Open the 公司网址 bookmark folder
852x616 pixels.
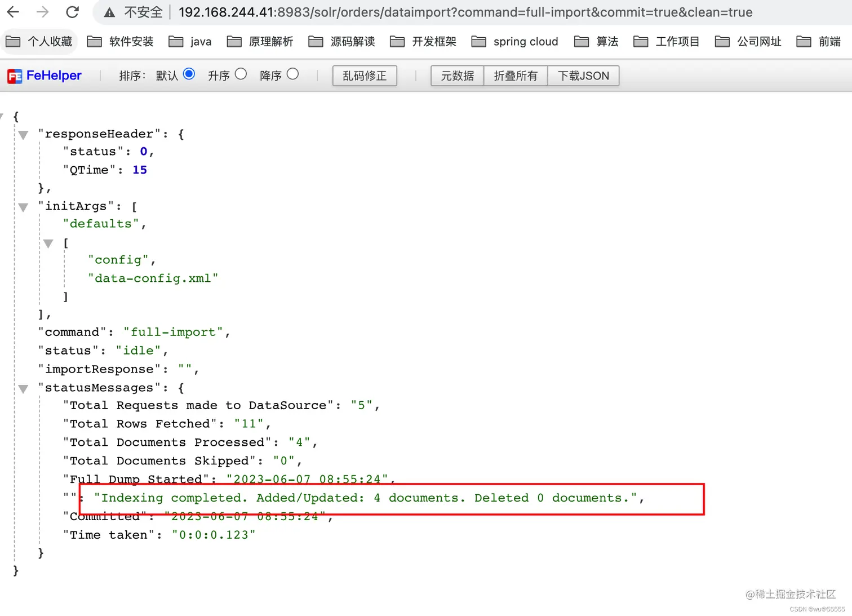(748, 42)
